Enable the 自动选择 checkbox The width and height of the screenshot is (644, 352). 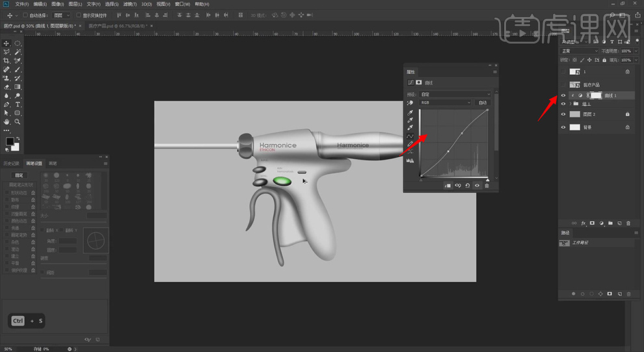(25, 14)
